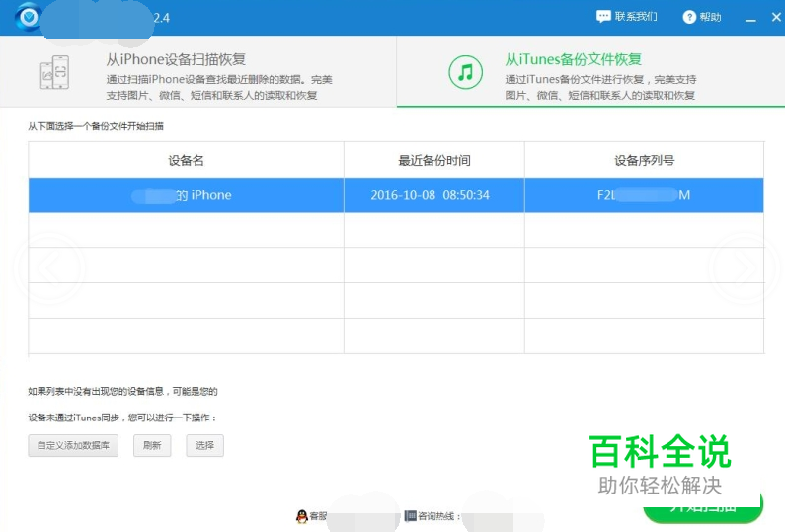Select the iPhone backup row device name
The width and height of the screenshot is (785, 532).
pyautogui.click(x=187, y=195)
